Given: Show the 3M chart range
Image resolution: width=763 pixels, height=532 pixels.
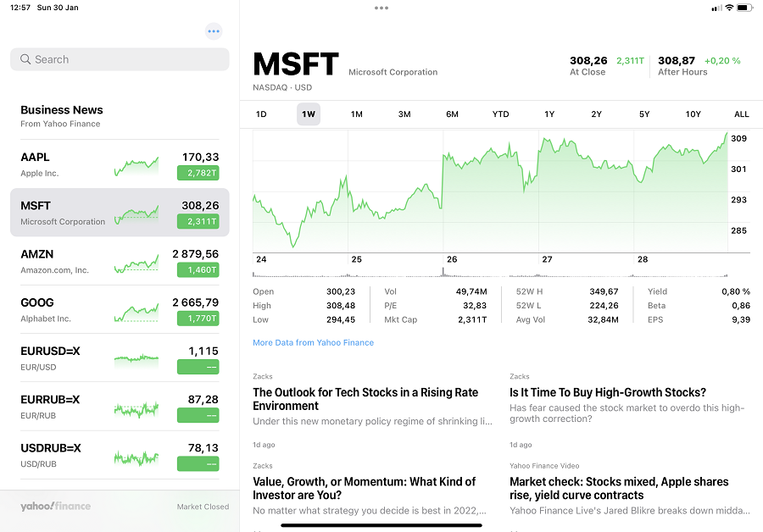Looking at the screenshot, I should tap(404, 114).
